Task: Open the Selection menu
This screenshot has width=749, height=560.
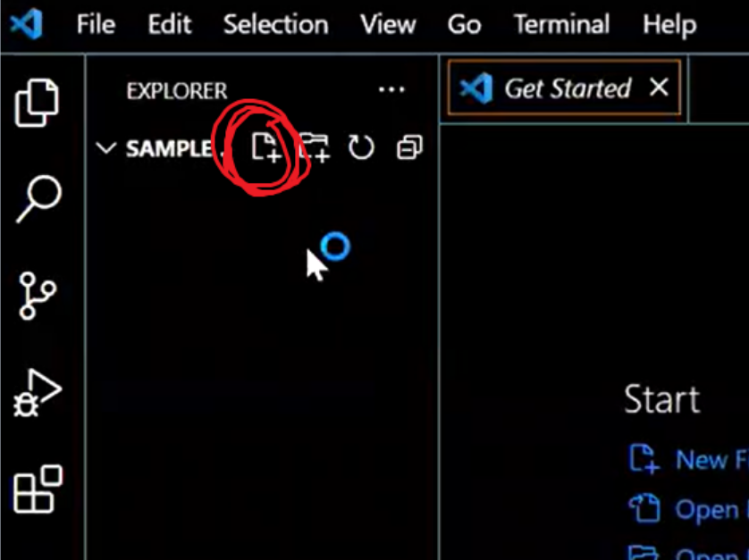Action: click(275, 24)
